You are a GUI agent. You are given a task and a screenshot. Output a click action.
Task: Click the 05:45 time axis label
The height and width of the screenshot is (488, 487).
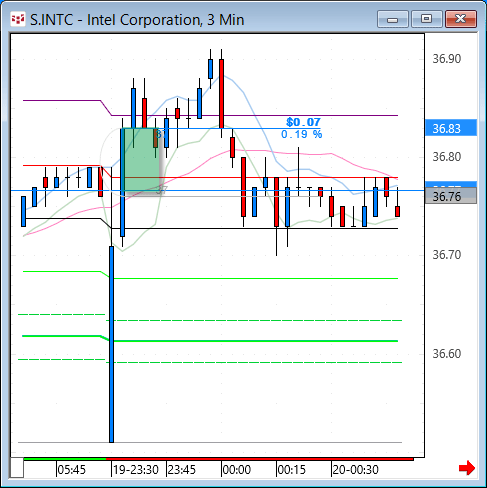[x=71, y=470]
